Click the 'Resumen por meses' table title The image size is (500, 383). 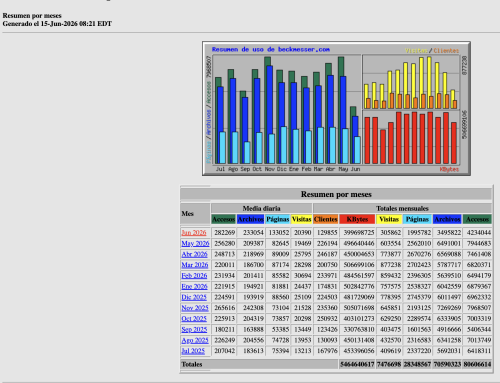pyautogui.click(x=336, y=194)
